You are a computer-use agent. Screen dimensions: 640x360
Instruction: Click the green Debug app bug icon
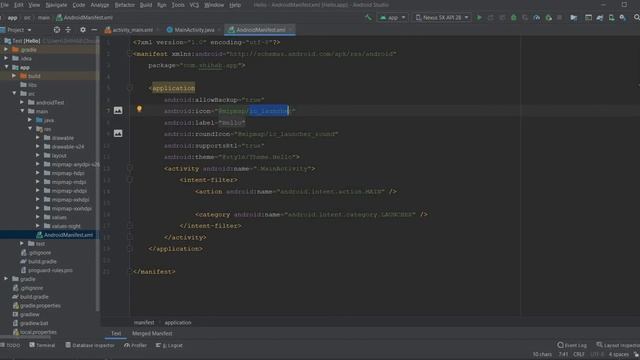tap(513, 18)
